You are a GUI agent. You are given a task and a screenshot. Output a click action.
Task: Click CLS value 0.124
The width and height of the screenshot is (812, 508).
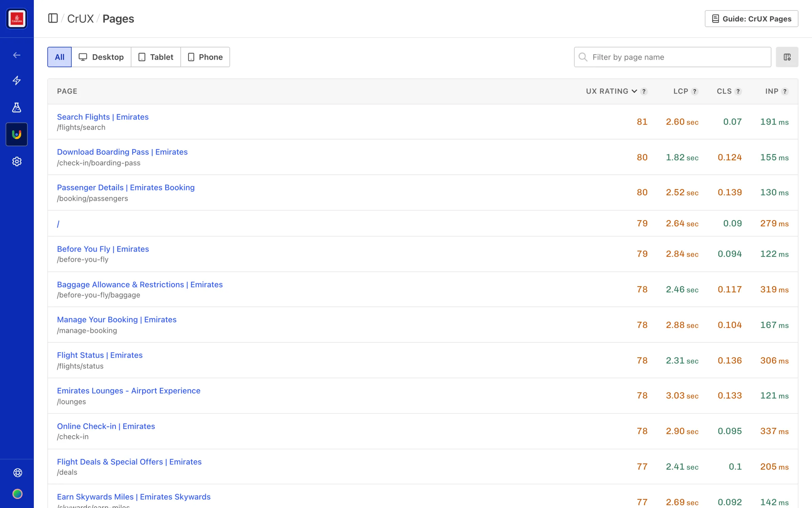[730, 157]
